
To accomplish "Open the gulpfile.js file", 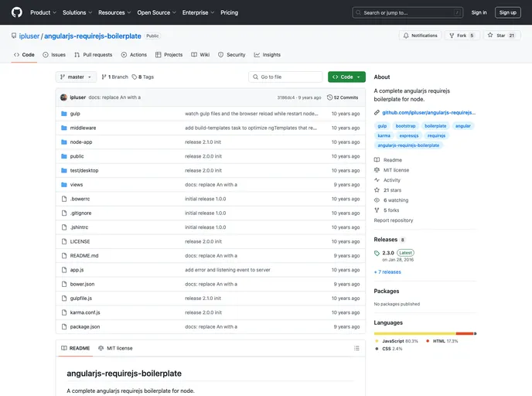I will pos(80,299).
